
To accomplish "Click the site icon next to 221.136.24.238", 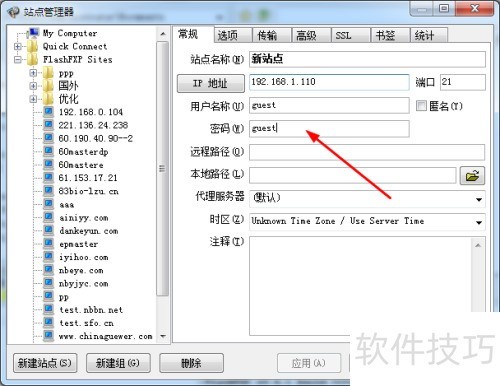I will (48, 125).
